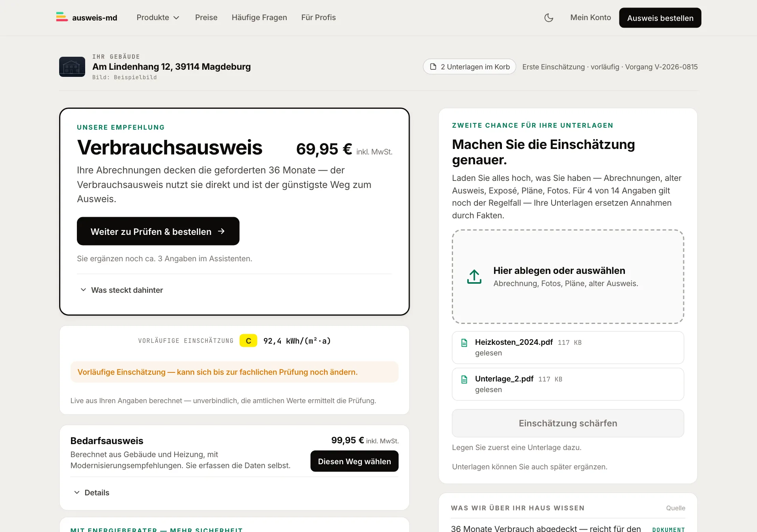
Task: Click the Unterlage_2.pdf document icon
Action: (x=464, y=379)
